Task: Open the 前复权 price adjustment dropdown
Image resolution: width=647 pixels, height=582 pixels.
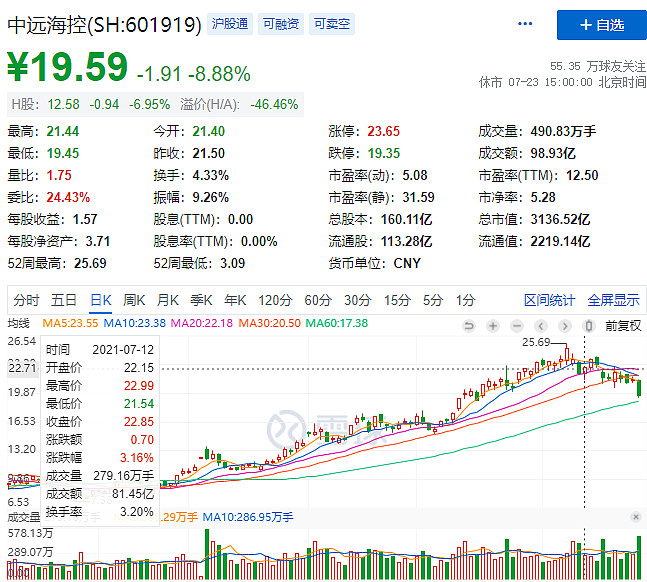Action: [623, 326]
